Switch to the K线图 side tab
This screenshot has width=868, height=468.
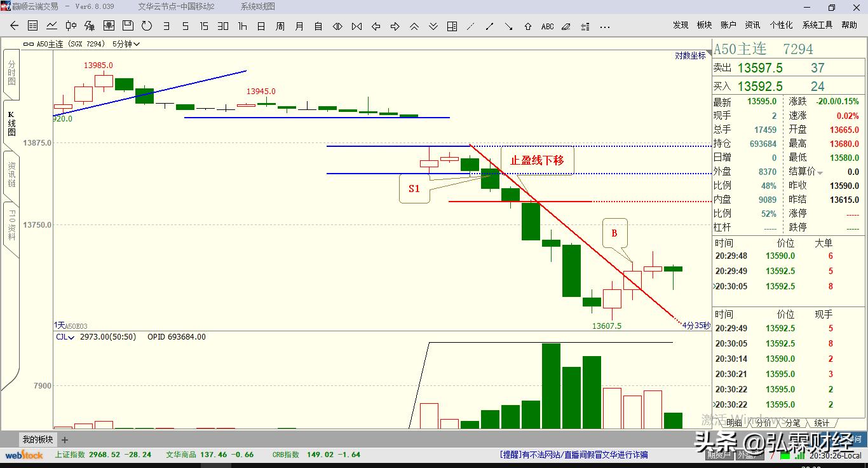point(11,124)
